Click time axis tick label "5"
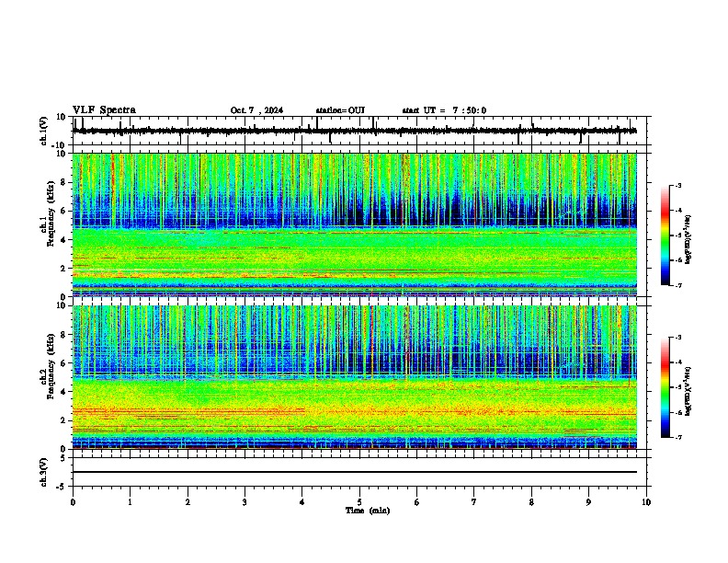The width and height of the screenshot is (728, 563). [359, 502]
